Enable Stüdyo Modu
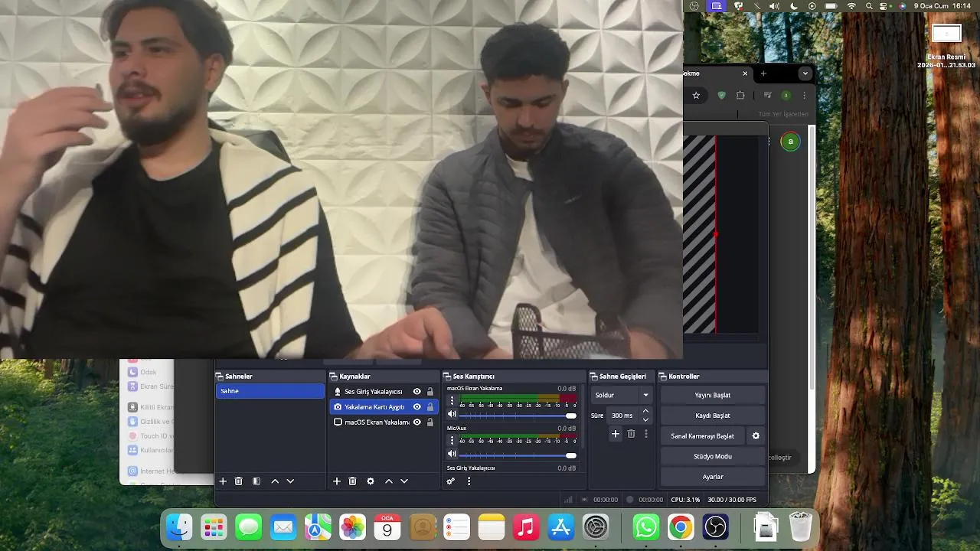Viewport: 980px width, 551px height. click(712, 456)
